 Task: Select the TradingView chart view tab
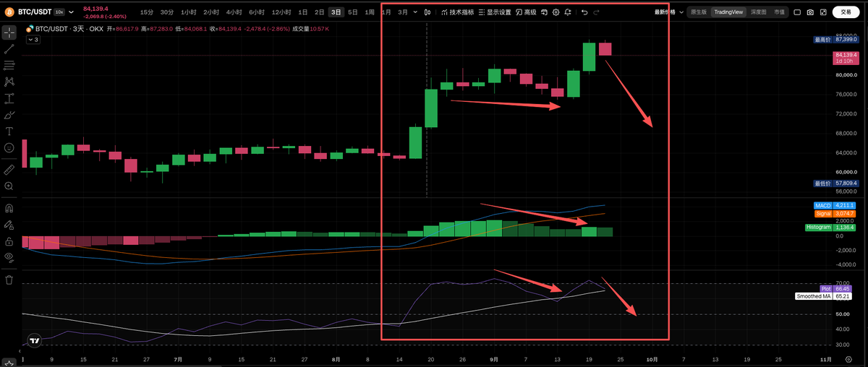point(728,12)
